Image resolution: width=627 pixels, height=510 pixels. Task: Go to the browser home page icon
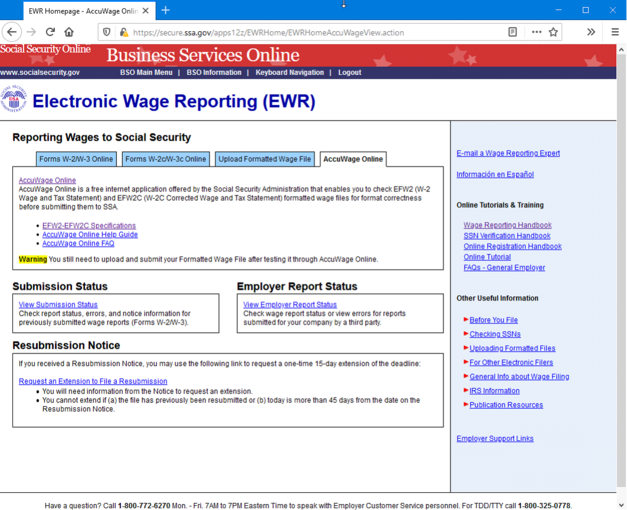69,32
